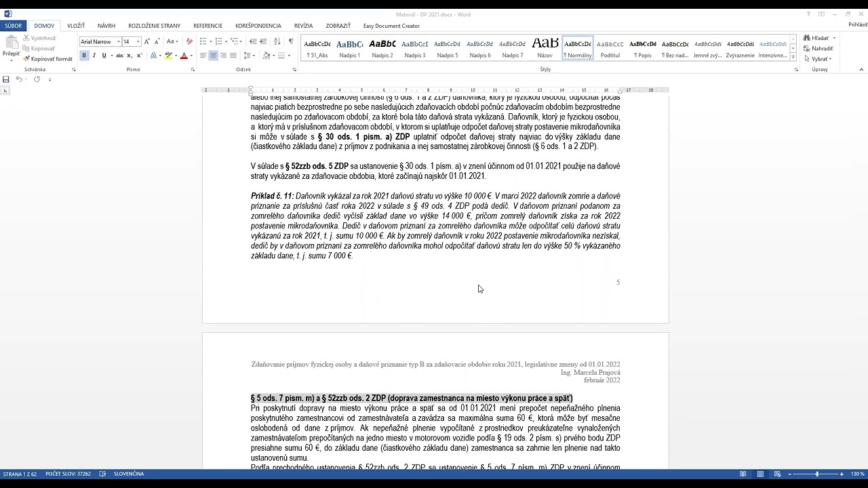This screenshot has height=488, width=868.
Task: Open Word help question mark
Action: pyautogui.click(x=808, y=14)
